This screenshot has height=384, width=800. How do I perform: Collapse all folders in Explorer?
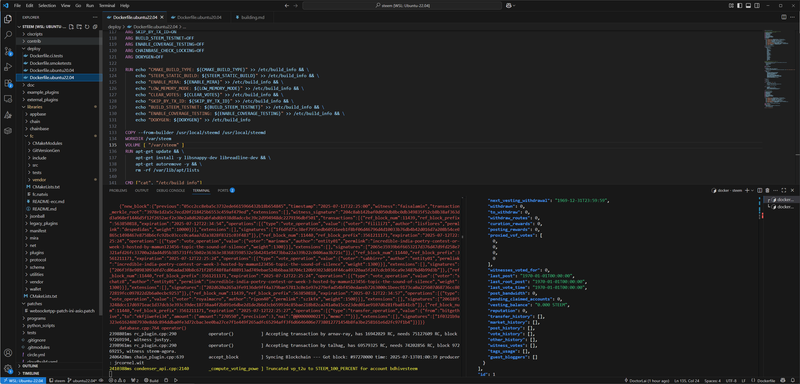(95, 27)
